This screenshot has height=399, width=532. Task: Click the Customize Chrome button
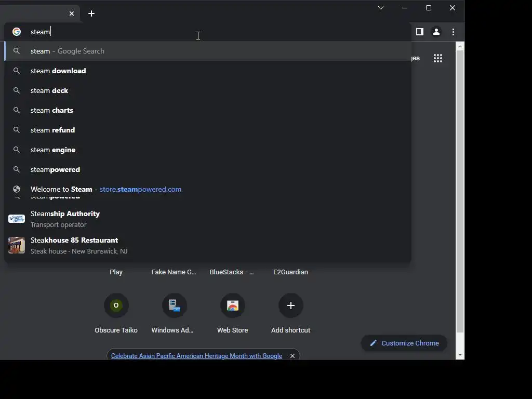coord(404,343)
